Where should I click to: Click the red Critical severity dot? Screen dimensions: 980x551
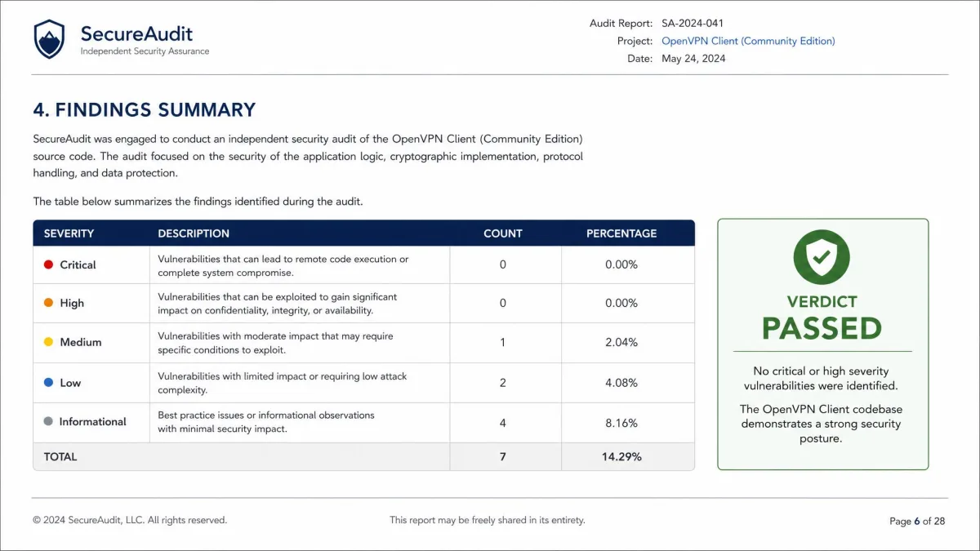(48, 264)
